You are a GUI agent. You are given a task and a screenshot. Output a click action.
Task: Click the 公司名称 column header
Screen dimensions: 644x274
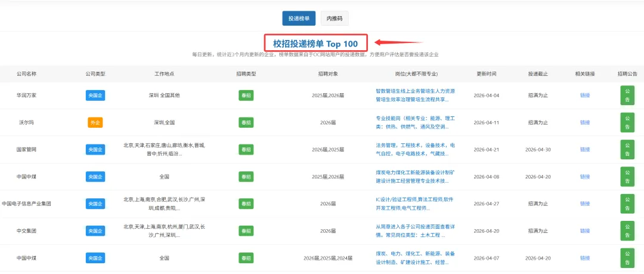coord(27,74)
